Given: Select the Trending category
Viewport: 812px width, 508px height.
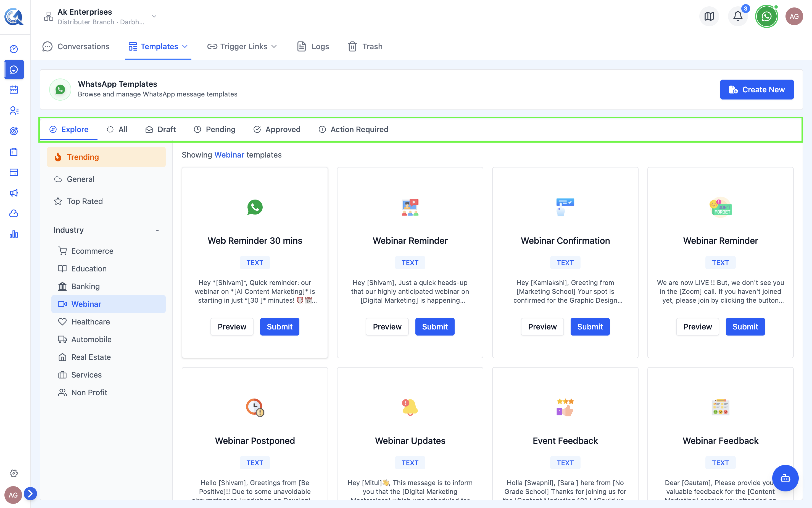Looking at the screenshot, I should tap(106, 157).
